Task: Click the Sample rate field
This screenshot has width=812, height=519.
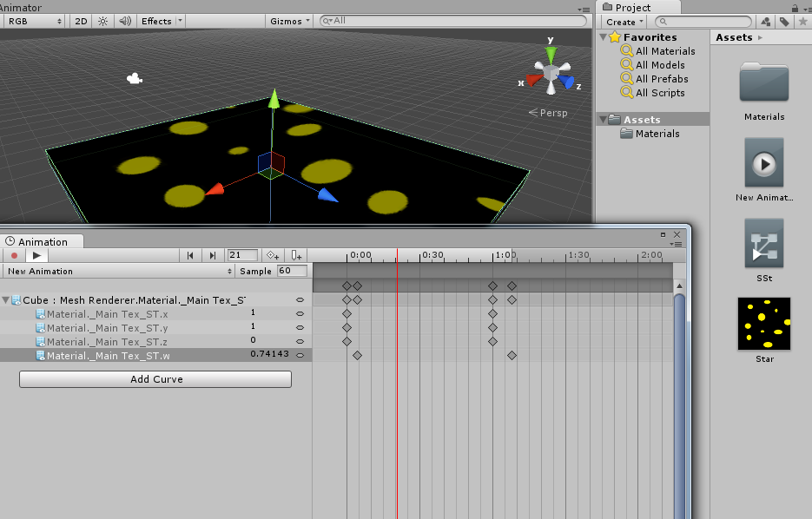Action: click(292, 271)
